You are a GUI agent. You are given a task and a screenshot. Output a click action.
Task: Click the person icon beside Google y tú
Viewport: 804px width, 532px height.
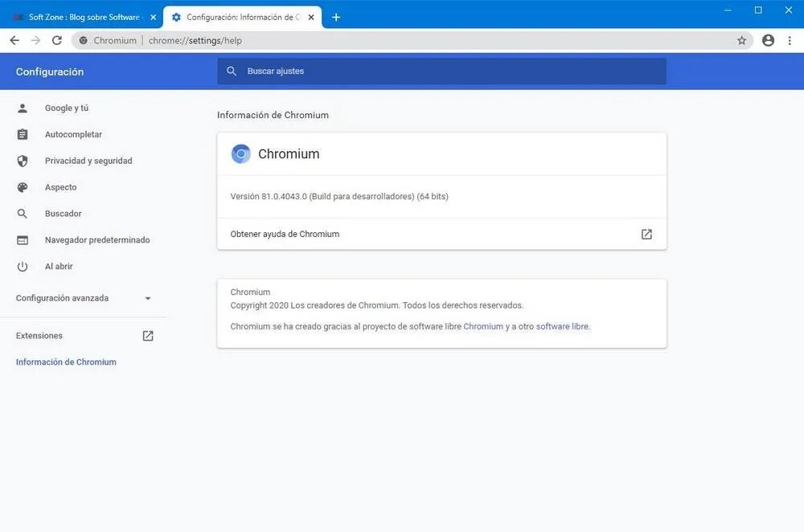[23, 108]
